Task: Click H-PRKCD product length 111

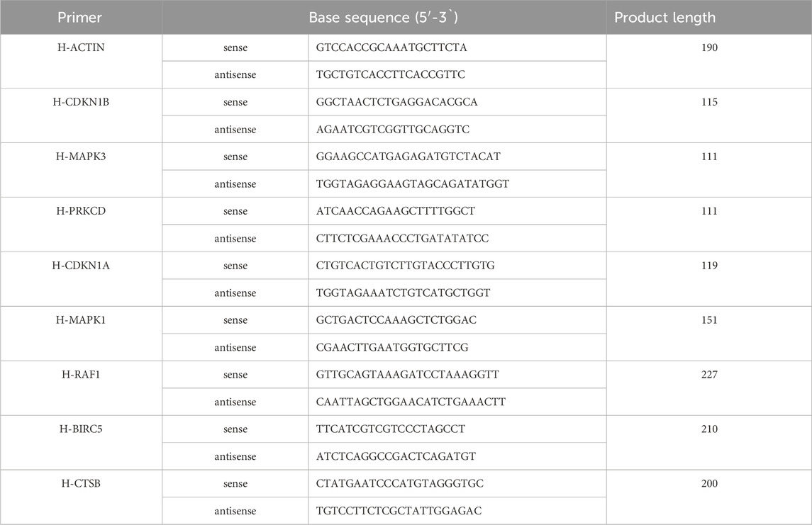Action: click(709, 211)
